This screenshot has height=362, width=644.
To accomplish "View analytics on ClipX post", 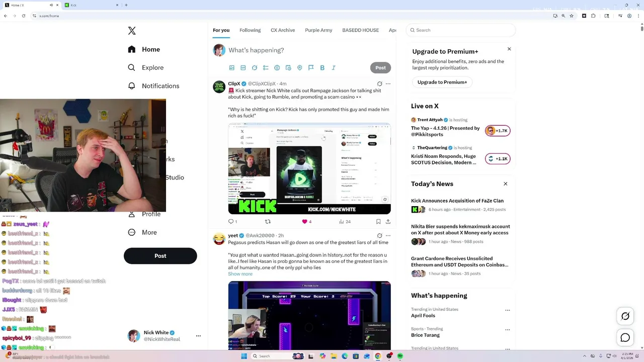I will click(x=345, y=221).
